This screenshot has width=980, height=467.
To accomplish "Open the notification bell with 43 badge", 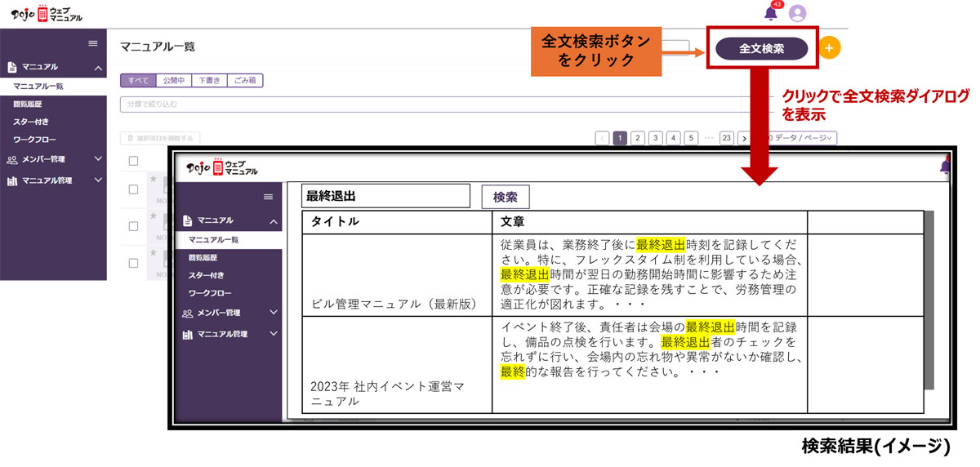I will (770, 12).
